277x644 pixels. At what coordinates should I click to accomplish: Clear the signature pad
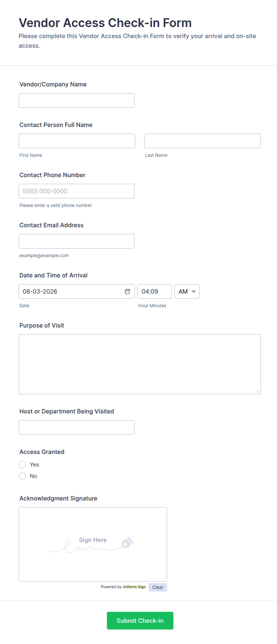(158, 587)
